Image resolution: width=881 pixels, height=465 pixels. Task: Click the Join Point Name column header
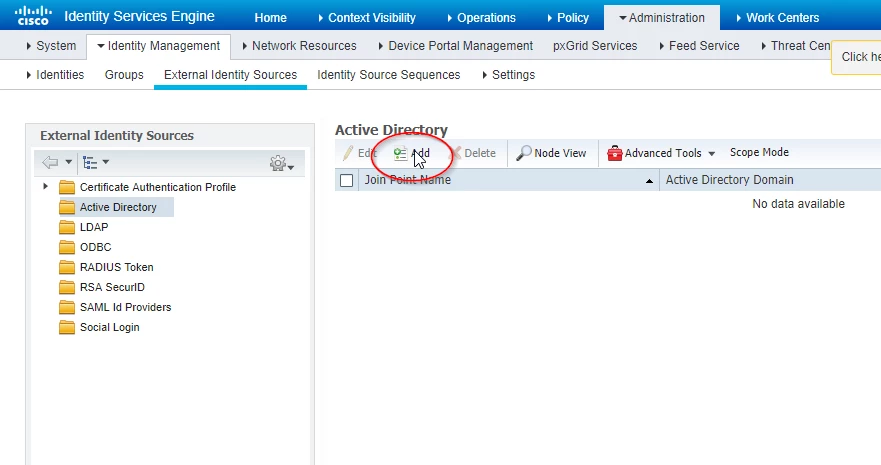pyautogui.click(x=407, y=180)
